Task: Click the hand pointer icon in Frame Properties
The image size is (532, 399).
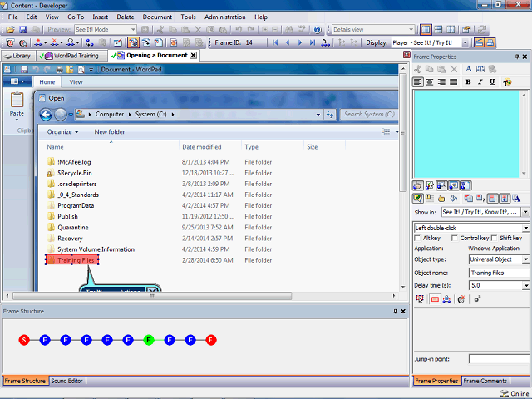Action: coord(441,199)
